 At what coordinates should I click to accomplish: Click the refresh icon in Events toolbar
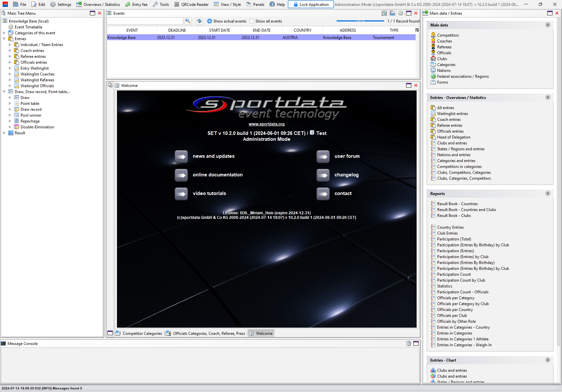[199, 21]
